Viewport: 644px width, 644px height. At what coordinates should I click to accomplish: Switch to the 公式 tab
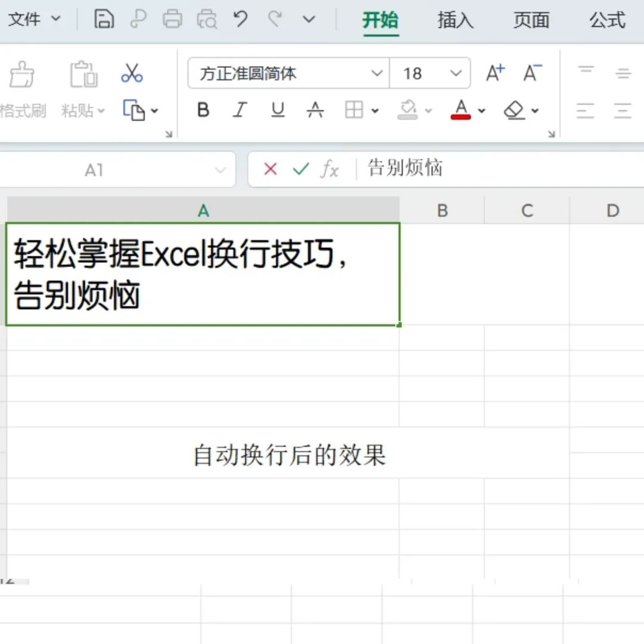(x=608, y=20)
